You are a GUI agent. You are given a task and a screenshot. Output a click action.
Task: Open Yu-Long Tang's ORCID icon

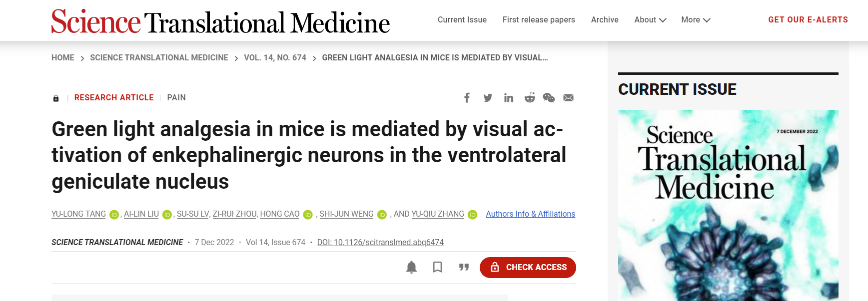coord(114,215)
